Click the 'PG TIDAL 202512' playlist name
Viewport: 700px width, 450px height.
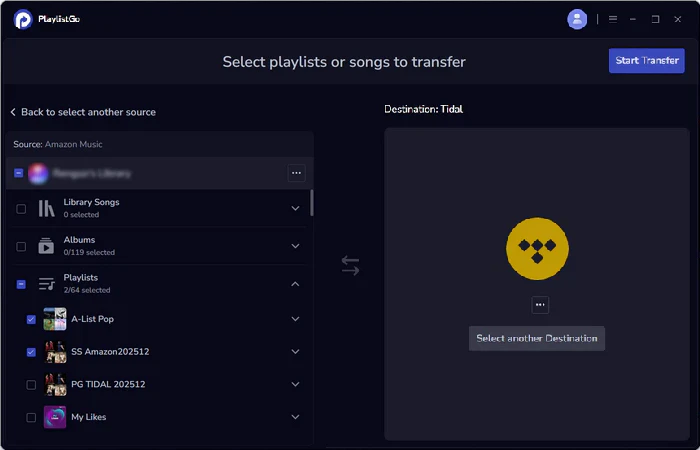(x=108, y=384)
